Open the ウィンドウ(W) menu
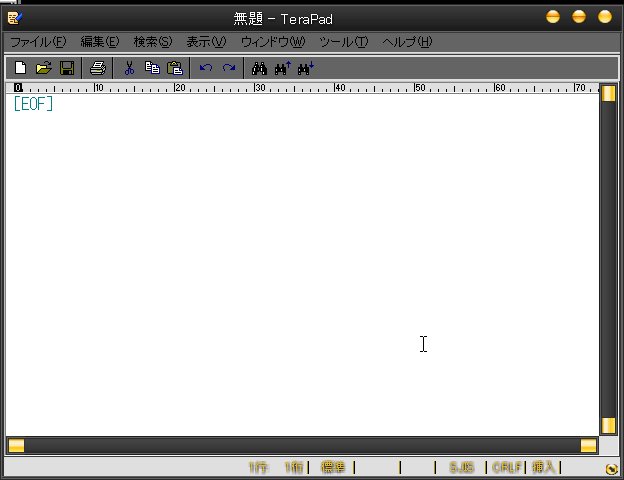624x480 pixels. click(x=273, y=42)
